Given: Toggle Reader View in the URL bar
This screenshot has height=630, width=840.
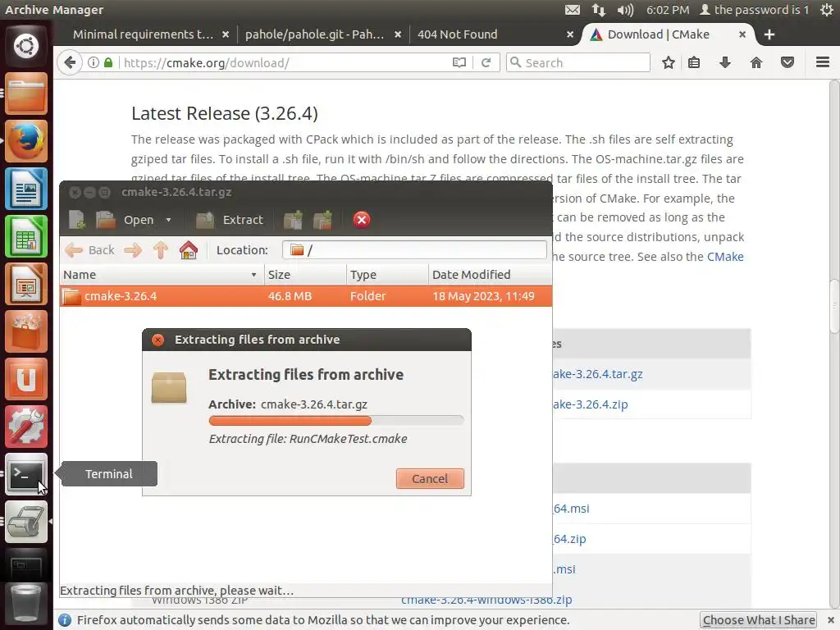Looking at the screenshot, I should pyautogui.click(x=459, y=62).
